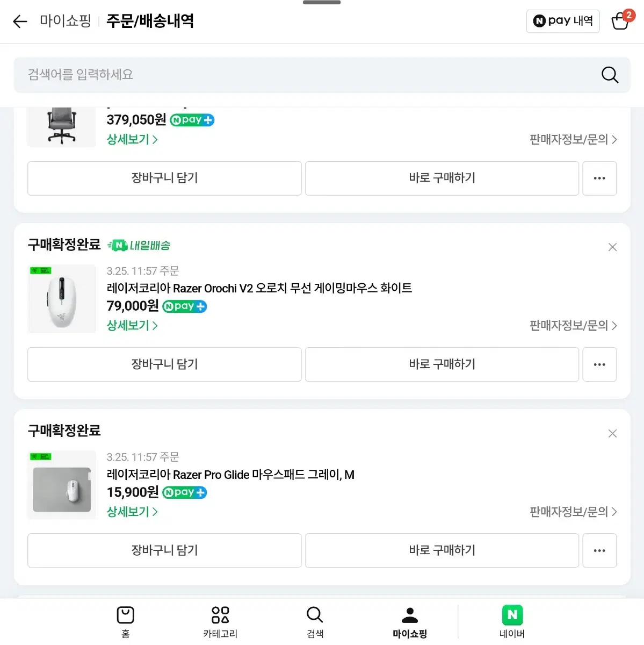The height and width of the screenshot is (645, 644).
Task: Tap the back arrow icon
Action: point(20,21)
